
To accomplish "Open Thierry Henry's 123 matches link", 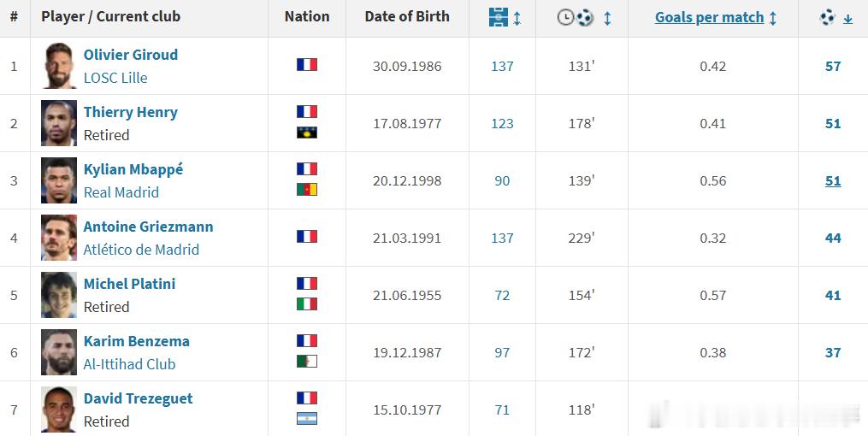I will (x=502, y=123).
